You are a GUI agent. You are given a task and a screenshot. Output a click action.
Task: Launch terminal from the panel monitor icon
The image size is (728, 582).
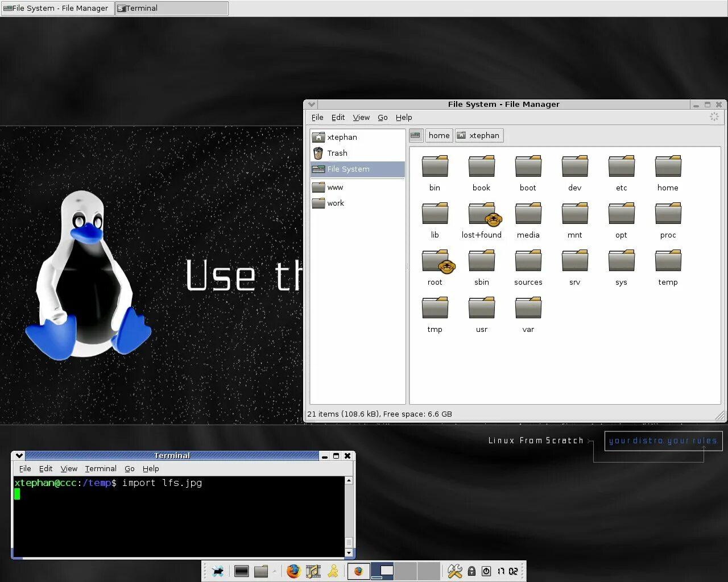(x=242, y=571)
